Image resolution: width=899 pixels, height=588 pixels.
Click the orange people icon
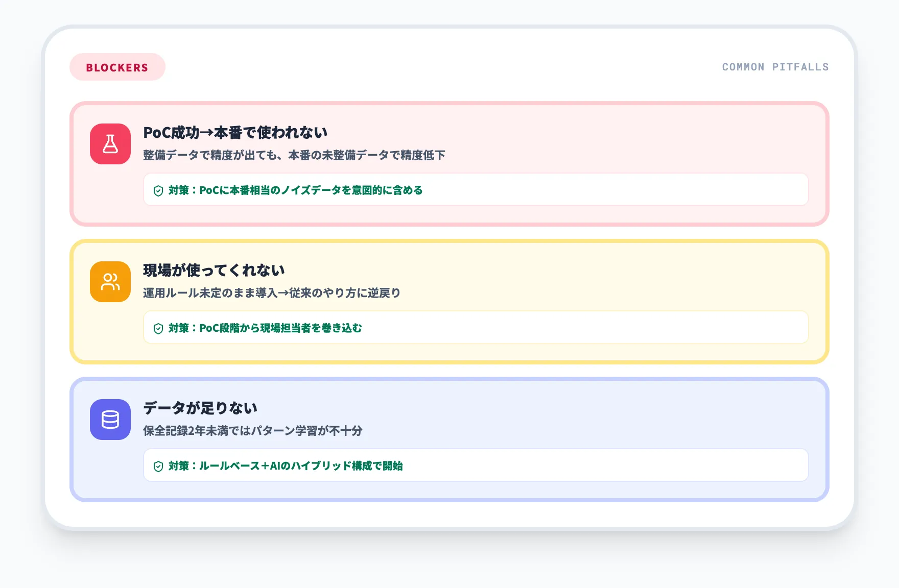pos(110,282)
